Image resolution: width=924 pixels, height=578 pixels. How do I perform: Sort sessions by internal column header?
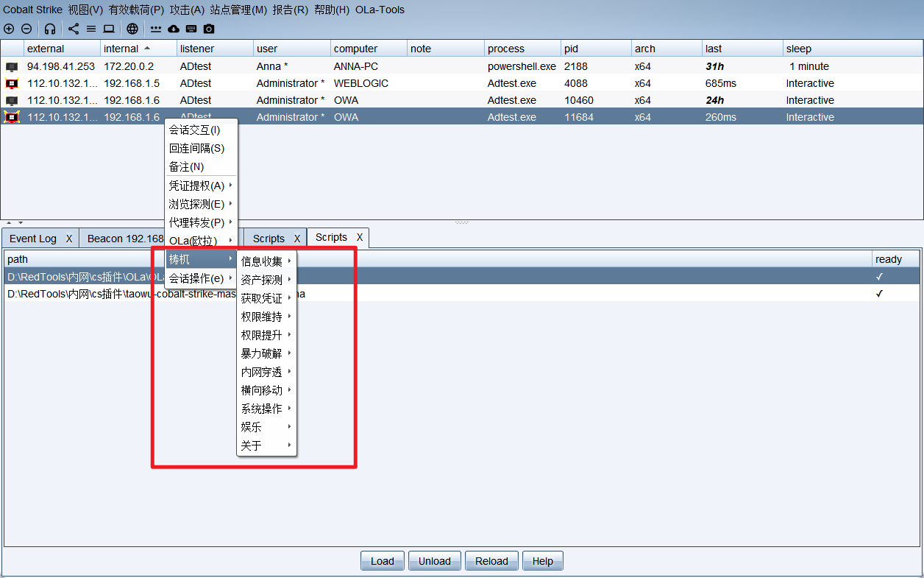(139, 49)
